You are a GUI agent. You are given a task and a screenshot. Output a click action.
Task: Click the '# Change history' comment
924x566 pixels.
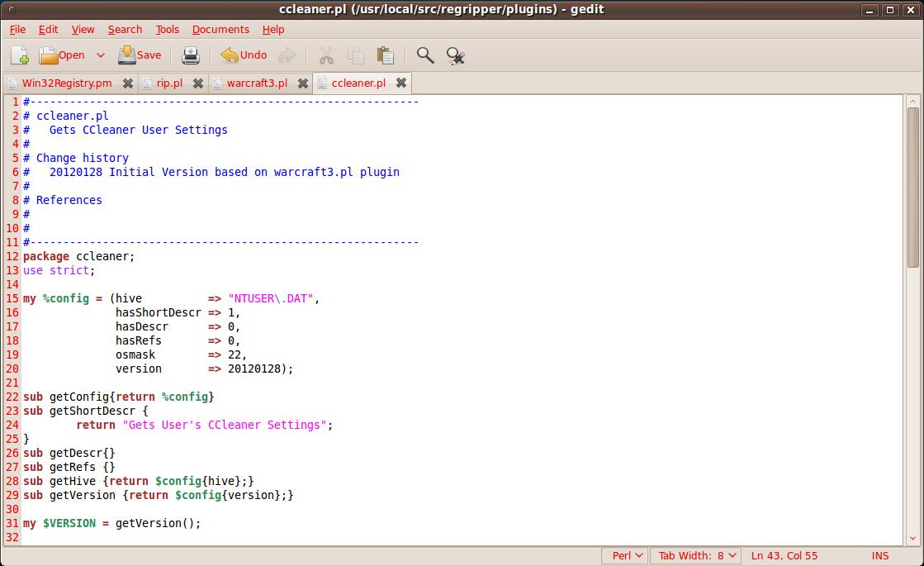tap(75, 158)
